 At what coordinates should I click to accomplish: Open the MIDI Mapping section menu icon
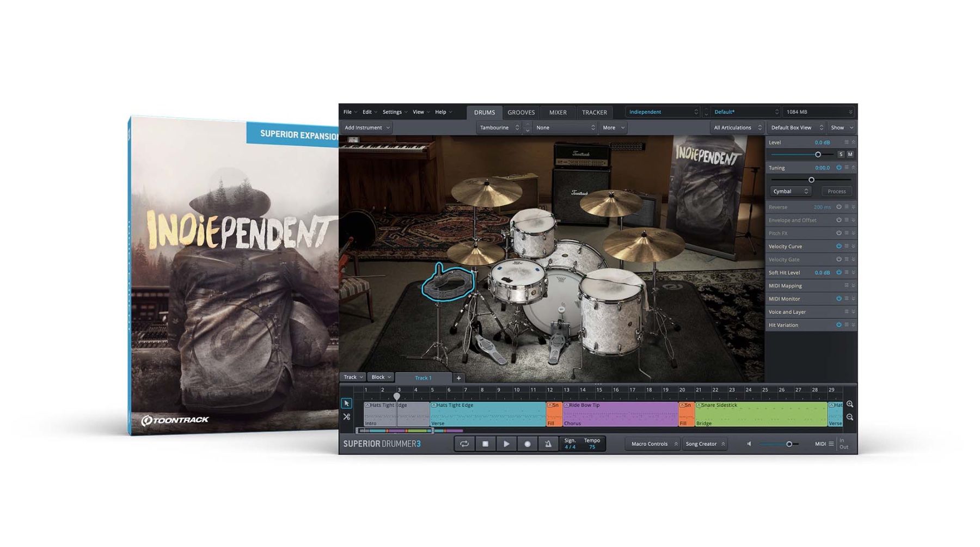pyautogui.click(x=846, y=285)
